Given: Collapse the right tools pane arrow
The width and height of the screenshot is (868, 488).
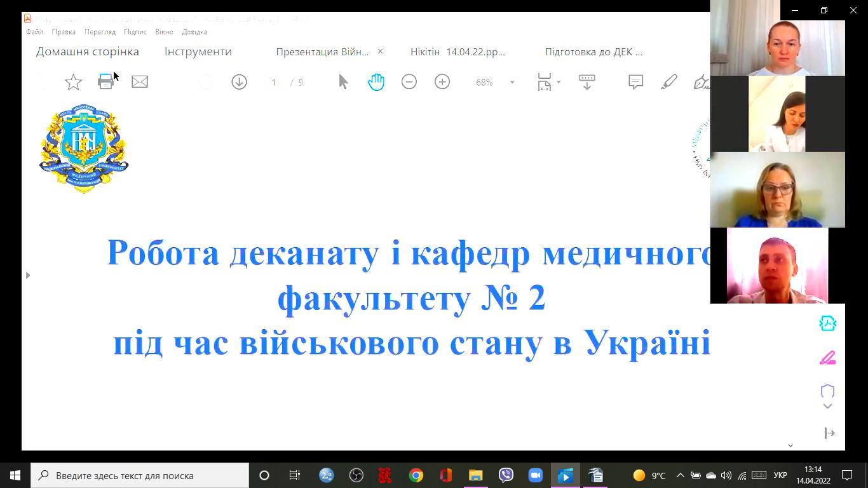Looking at the screenshot, I should tap(829, 433).
